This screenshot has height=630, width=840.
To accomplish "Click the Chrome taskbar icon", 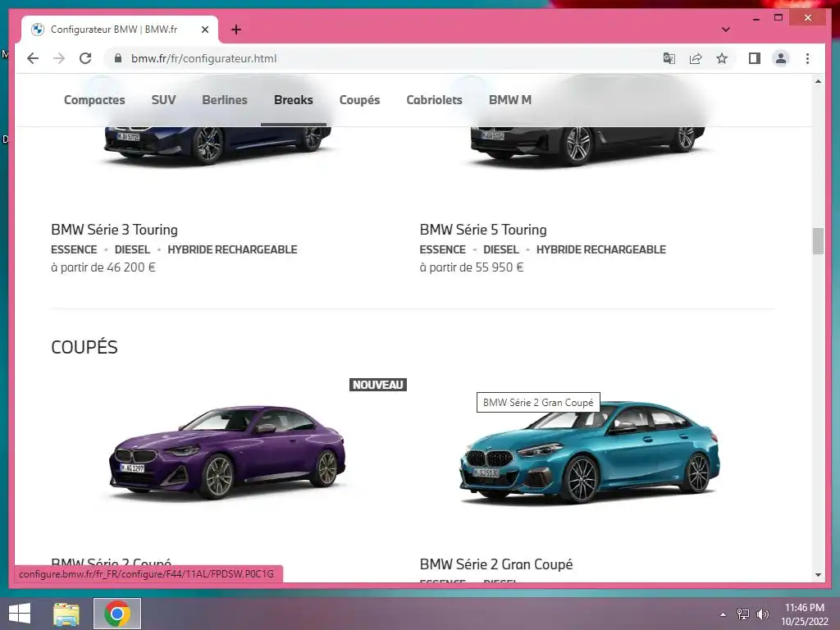I will (x=117, y=614).
